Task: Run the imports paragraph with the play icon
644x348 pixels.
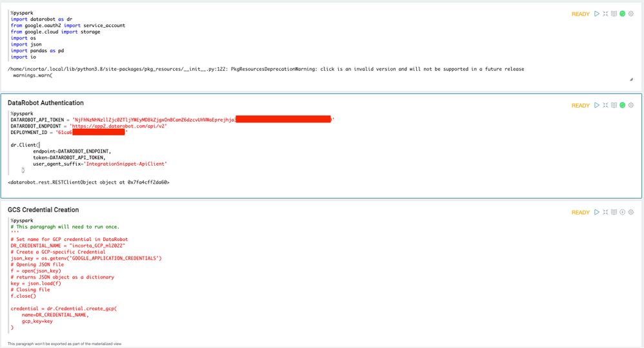Action: 597,14
